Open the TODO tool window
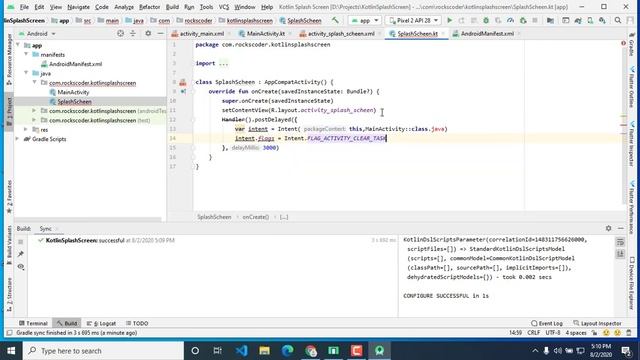Screen dimensions: 640x360 click(137, 323)
